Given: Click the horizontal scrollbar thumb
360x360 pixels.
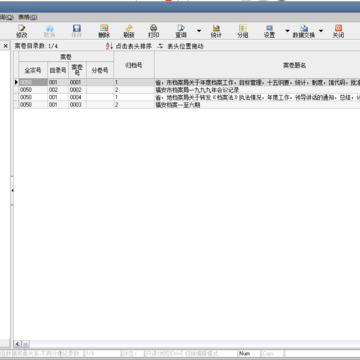Looking at the screenshot, I should 26,344.
